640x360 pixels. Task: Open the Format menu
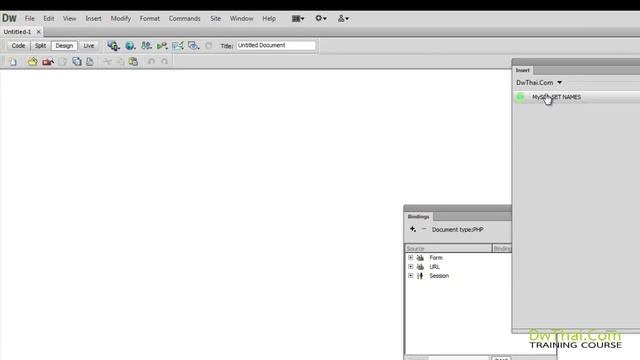[149, 18]
